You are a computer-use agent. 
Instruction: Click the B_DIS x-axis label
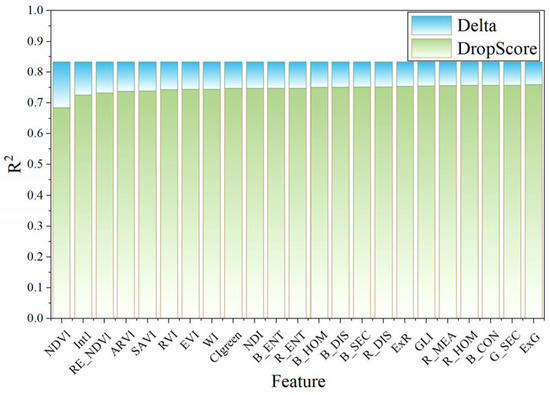click(x=335, y=345)
